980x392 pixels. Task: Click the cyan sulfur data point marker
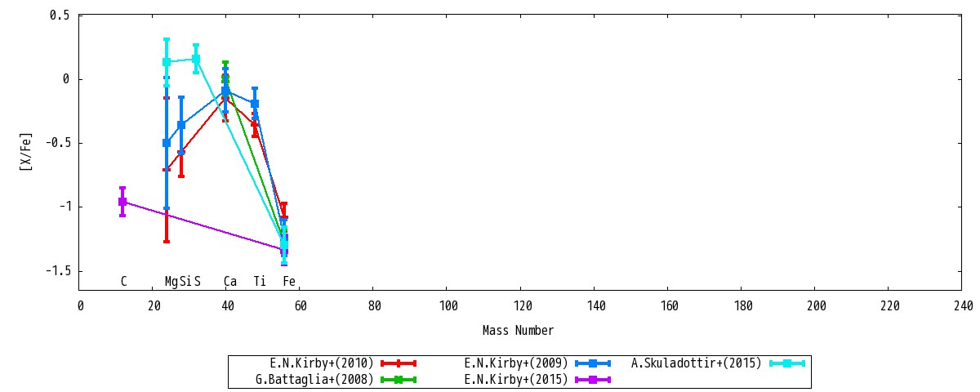click(x=196, y=59)
